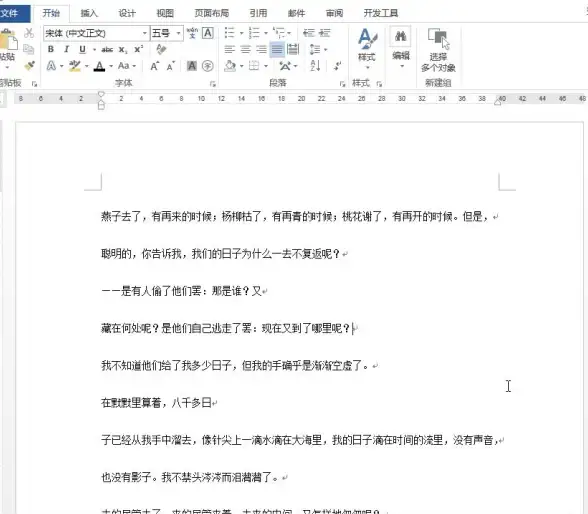Viewport: 588px width, 514px height.
Task: Switch to the 邮件 Mailings tab
Action: (x=296, y=13)
